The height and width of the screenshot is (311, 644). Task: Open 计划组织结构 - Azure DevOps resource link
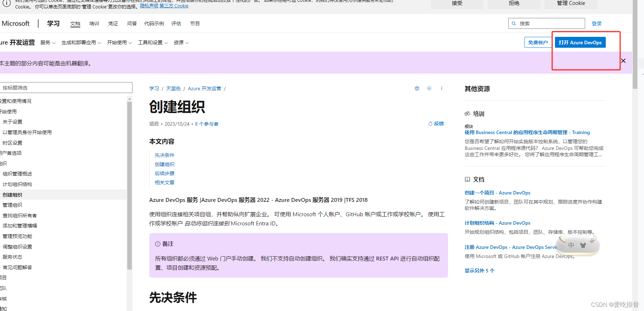[497, 223]
